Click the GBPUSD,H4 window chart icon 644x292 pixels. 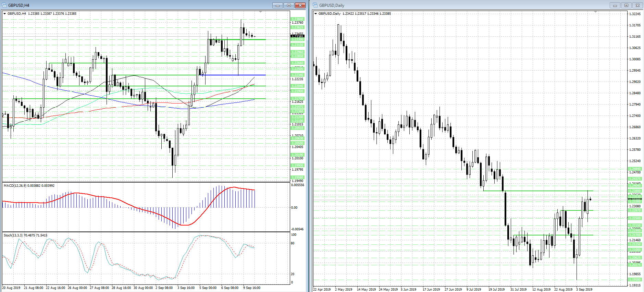[x=4, y=5]
